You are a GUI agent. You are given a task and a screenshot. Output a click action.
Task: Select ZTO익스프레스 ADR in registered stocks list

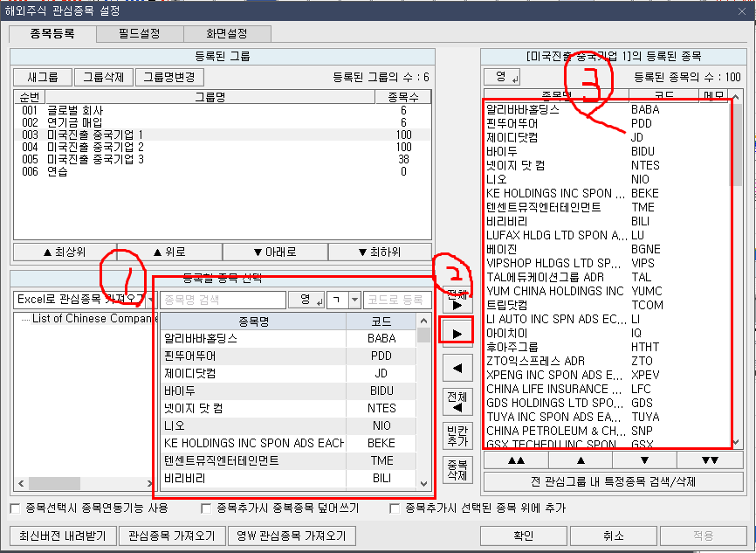tap(608, 361)
